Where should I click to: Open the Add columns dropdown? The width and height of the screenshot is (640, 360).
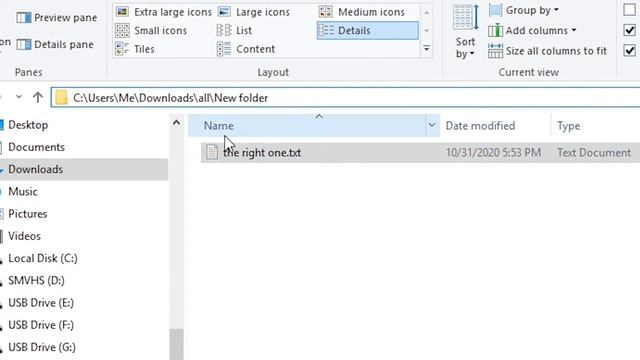532,30
